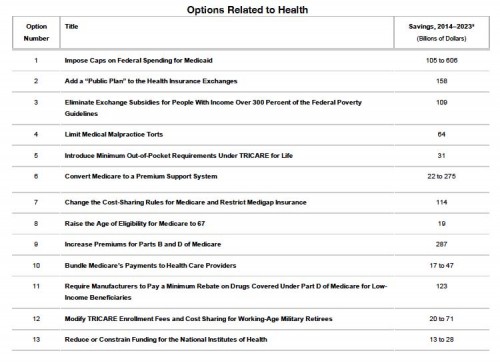The image size is (500, 363).
Task: Open Modify TRICARE Enrollment Fees option title
Action: click(198, 318)
